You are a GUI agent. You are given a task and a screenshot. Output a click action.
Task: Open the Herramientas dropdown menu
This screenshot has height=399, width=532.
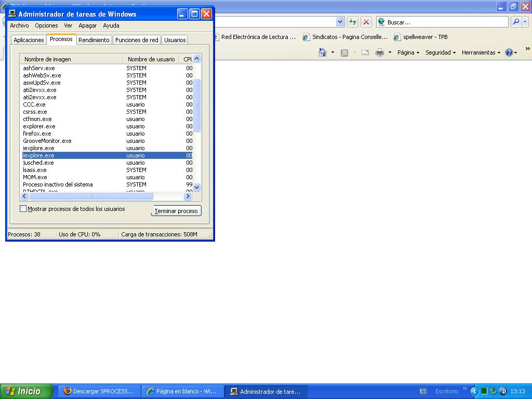pos(481,52)
